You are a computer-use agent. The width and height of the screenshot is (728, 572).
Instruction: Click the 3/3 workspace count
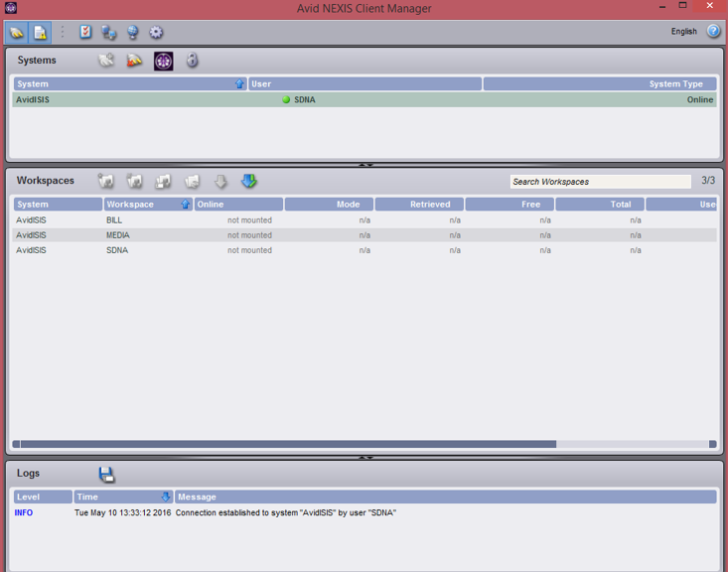coord(708,180)
